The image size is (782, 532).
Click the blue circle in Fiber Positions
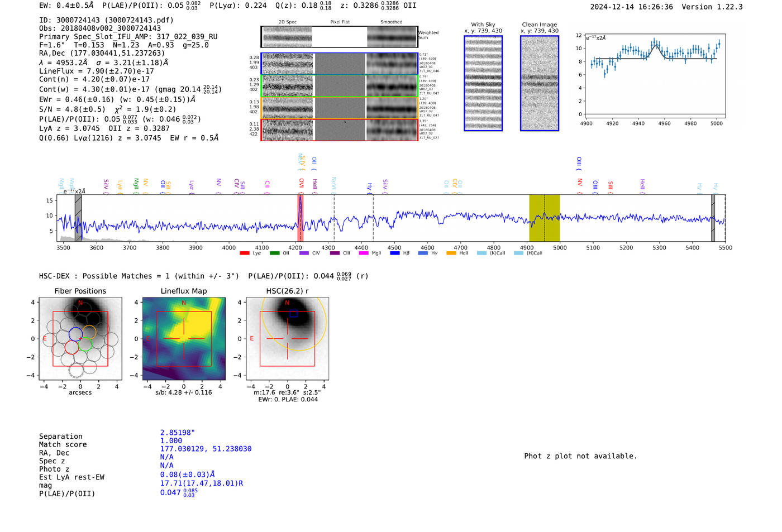pos(75,334)
